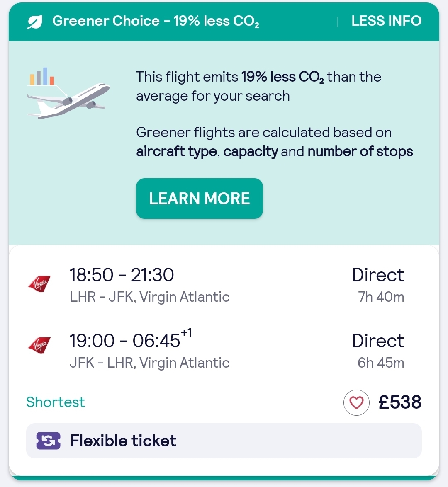Select the 18:50 - 21:30 outbound flight
Image resolution: width=448 pixels, height=487 pixels.
click(122, 275)
